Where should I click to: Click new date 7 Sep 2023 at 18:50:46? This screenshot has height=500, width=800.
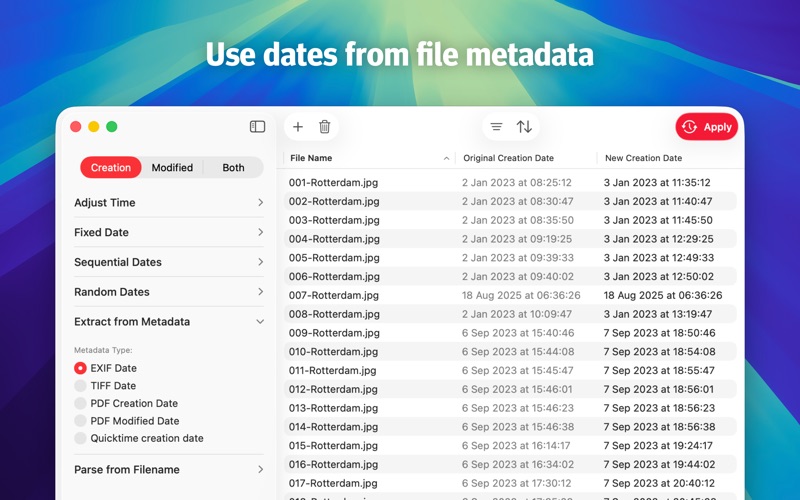pyautogui.click(x=659, y=333)
